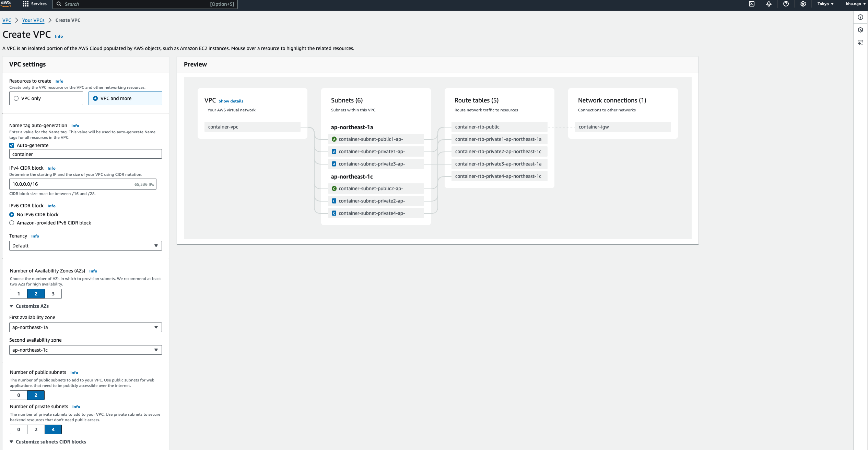Collapse Customize subnets CIDR blocks section
The image size is (868, 450).
click(x=48, y=442)
